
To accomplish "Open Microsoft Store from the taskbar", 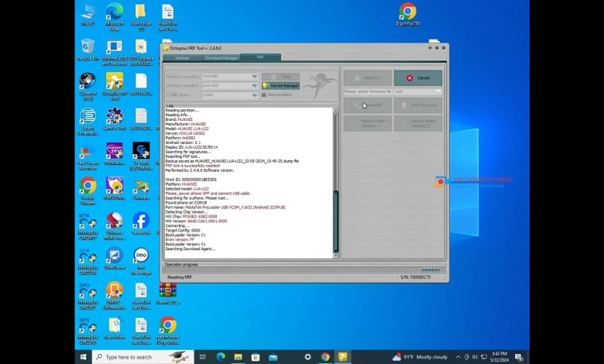I will click(256, 357).
